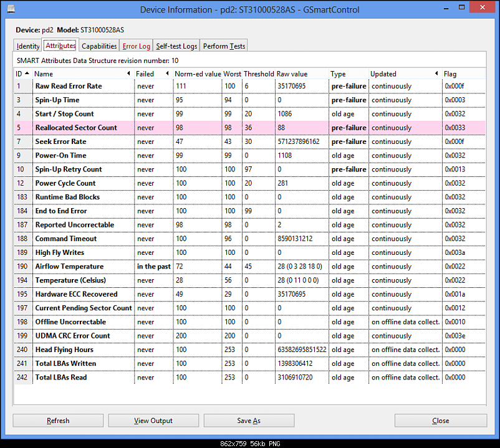Click the Close button at bottom right
The width and height of the screenshot is (500, 448).
click(x=440, y=421)
